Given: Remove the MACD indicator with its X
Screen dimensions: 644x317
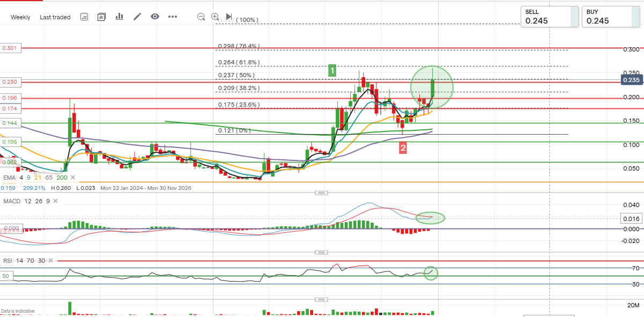Looking at the screenshot, I should tap(56, 201).
